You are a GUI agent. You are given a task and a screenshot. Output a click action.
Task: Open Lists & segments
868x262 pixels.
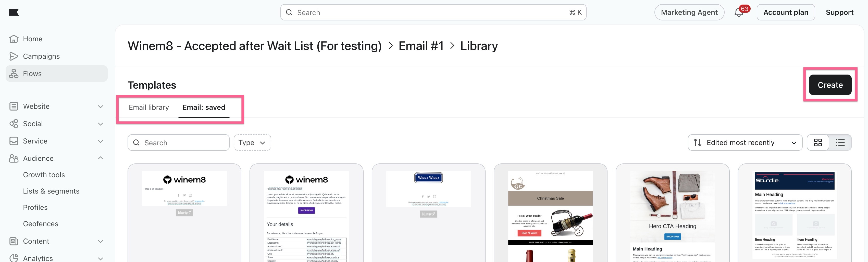(51, 191)
